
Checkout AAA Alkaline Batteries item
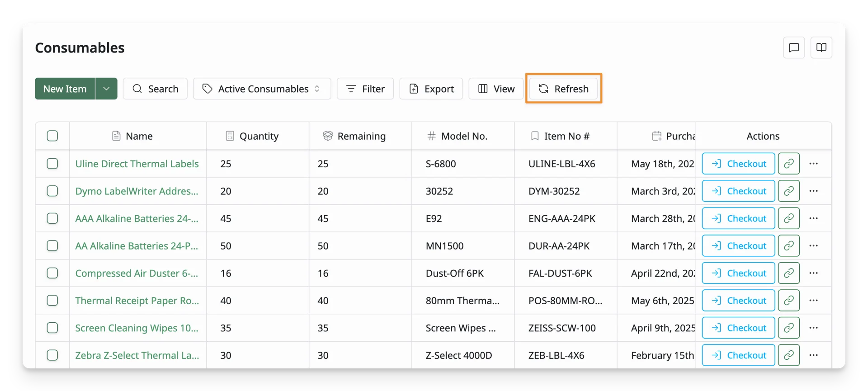pos(739,218)
